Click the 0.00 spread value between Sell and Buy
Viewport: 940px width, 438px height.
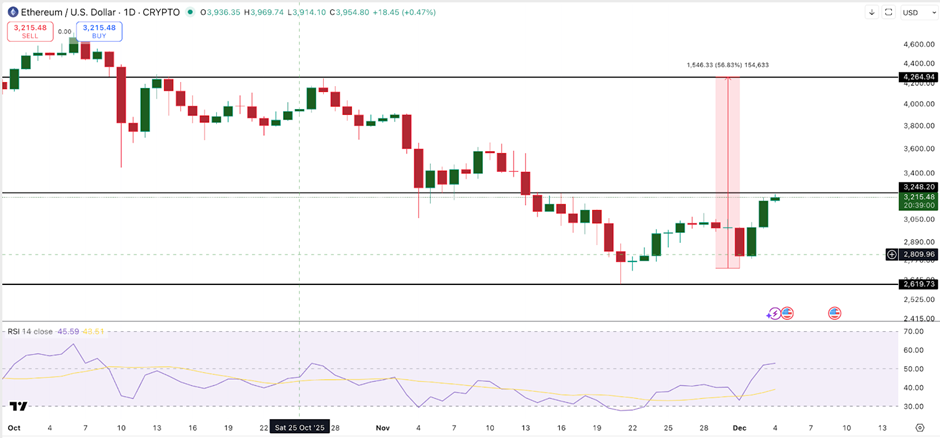64,32
